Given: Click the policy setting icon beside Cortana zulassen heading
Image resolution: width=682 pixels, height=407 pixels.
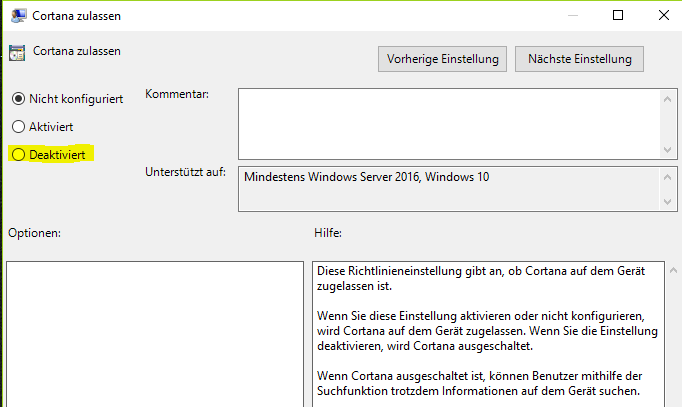Looking at the screenshot, I should (17, 54).
